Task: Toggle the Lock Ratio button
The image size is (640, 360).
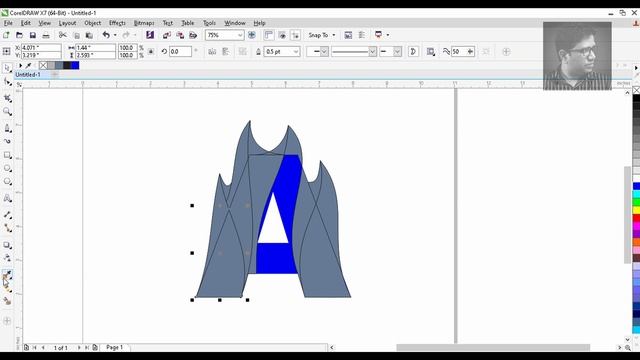Action: pos(151,51)
